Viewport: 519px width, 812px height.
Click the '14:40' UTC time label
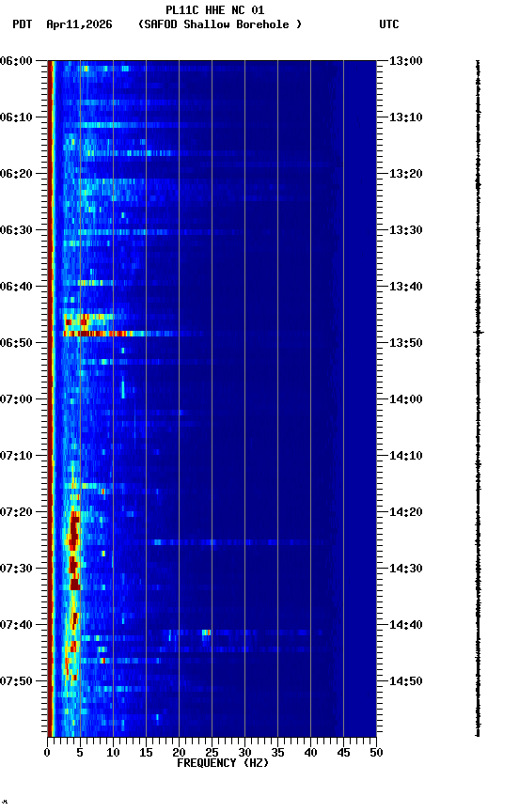406,625
